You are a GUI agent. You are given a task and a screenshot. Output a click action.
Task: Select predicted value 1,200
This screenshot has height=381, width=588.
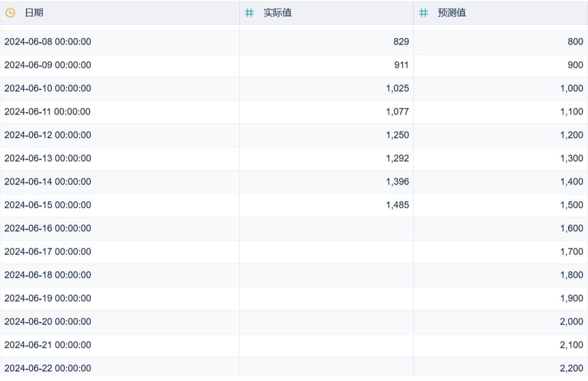tap(572, 135)
